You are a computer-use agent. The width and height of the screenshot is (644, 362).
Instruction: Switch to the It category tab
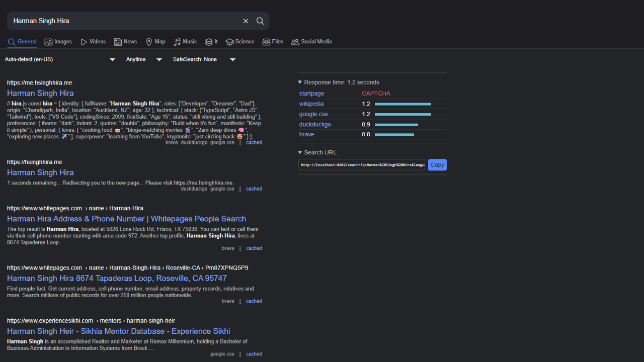[x=211, y=42]
